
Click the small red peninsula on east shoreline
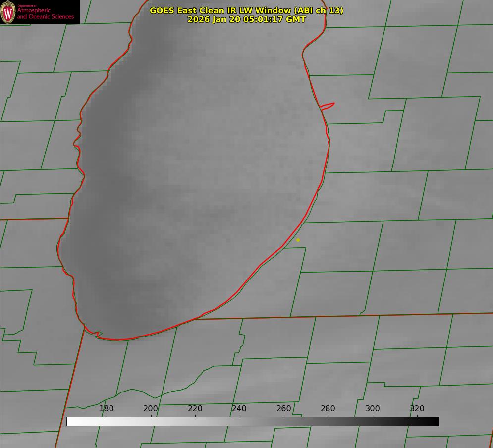[328, 105]
